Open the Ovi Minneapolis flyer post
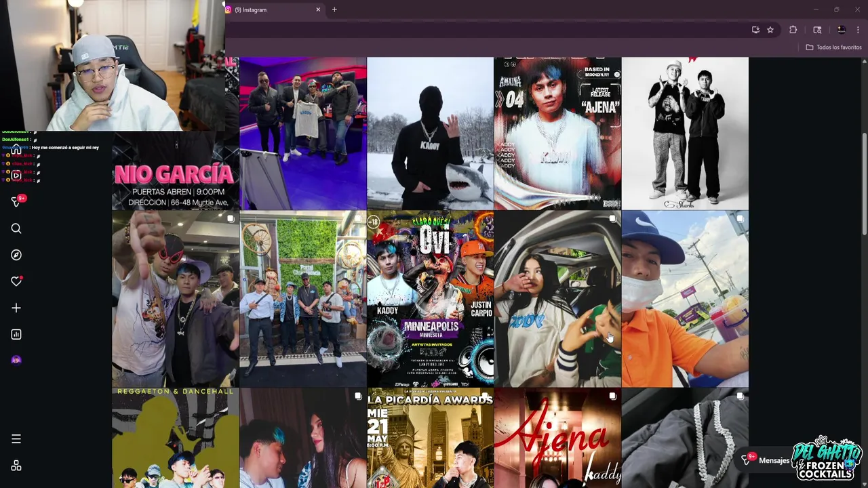868x488 pixels. [x=430, y=299]
